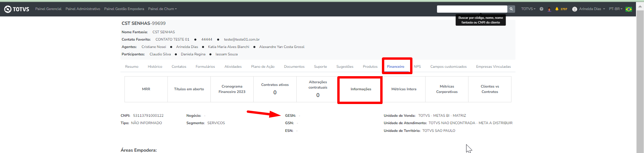Select the Financeiro tab
Viewport: 644px width, 153px height.
coord(396,66)
